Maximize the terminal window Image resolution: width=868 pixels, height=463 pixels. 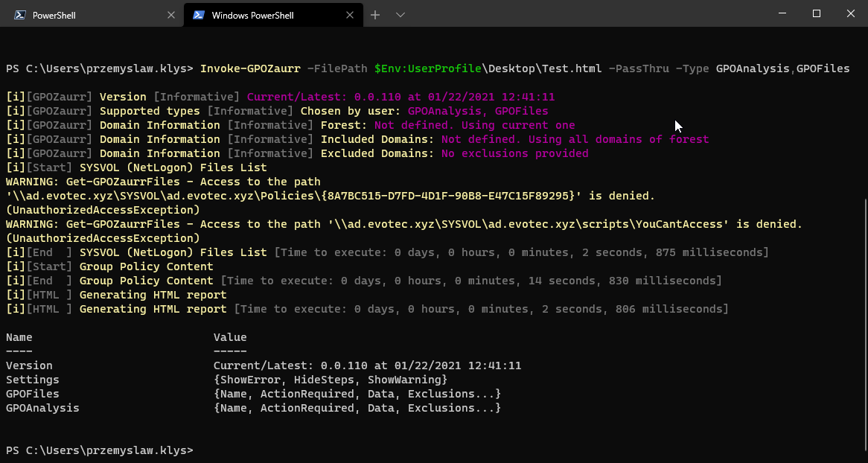[817, 13]
